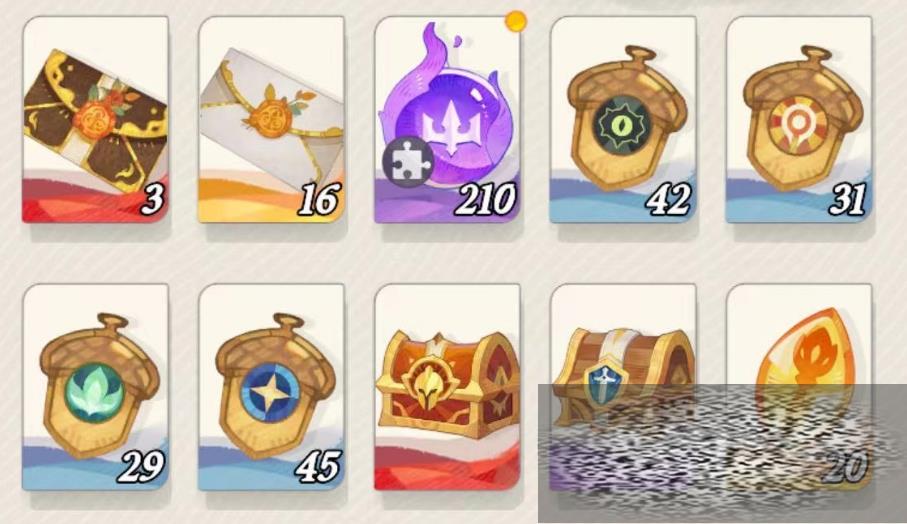Select the acorn with red sun emblem
The image size is (907, 524).
pyautogui.click(x=799, y=120)
